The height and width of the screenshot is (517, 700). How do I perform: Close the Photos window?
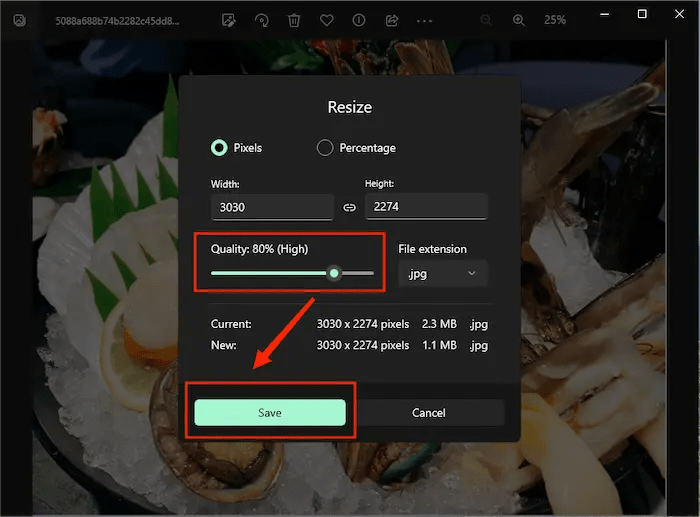[x=679, y=14]
